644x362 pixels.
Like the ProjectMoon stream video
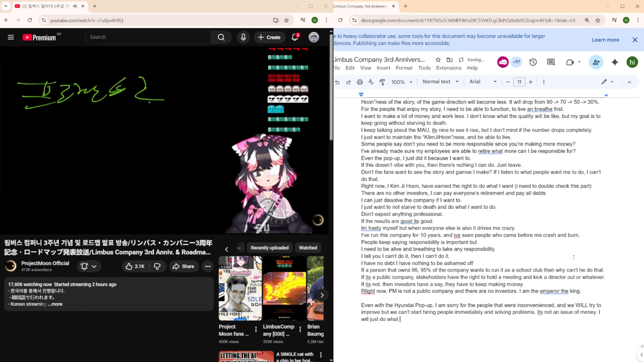(x=134, y=266)
